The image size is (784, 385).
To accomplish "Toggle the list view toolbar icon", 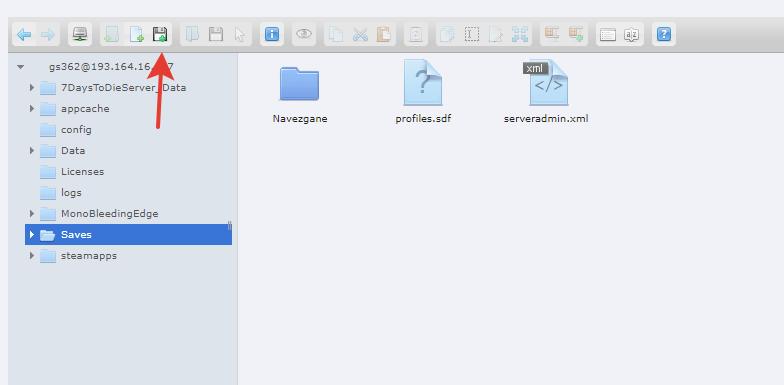I will [608, 34].
